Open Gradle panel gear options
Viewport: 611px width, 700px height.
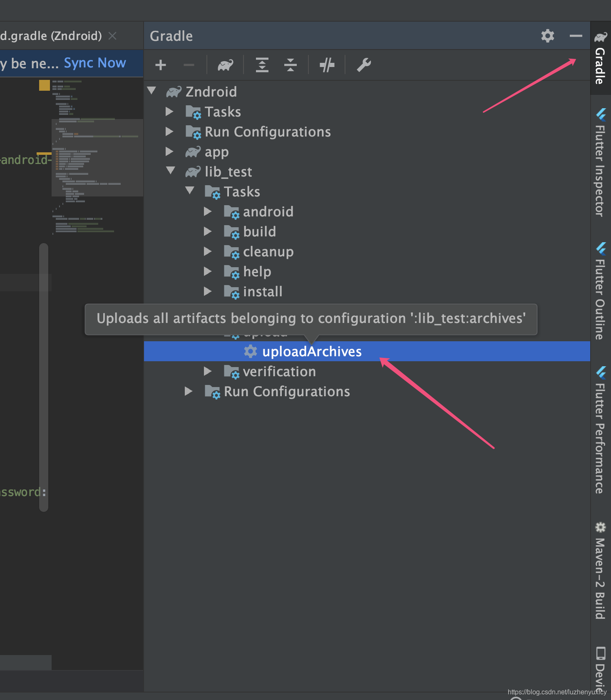pos(548,36)
